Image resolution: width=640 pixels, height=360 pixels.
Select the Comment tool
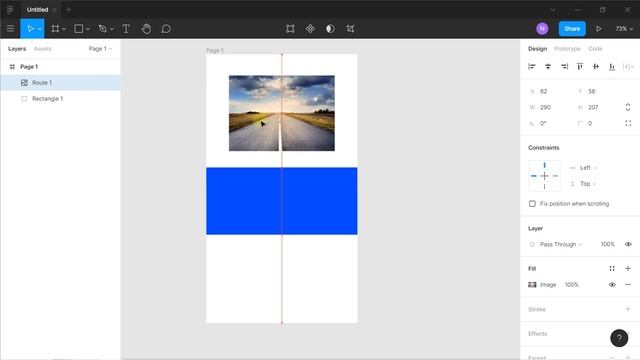(x=166, y=29)
